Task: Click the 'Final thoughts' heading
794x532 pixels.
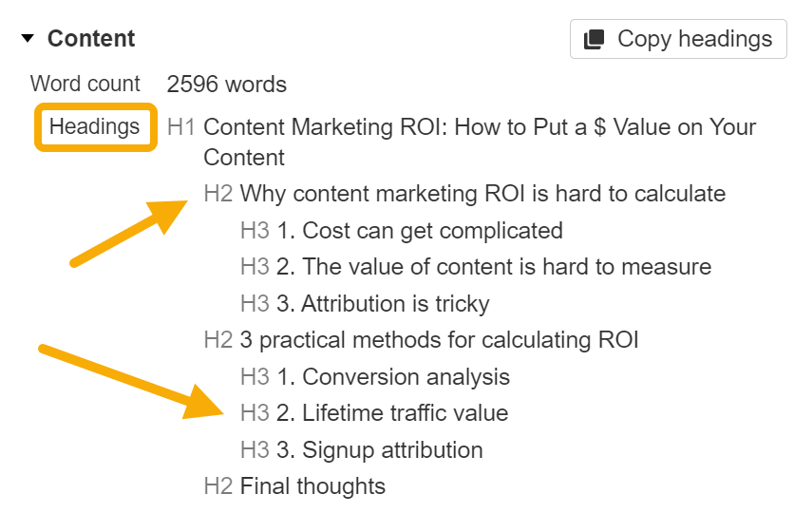Action: tap(312, 486)
